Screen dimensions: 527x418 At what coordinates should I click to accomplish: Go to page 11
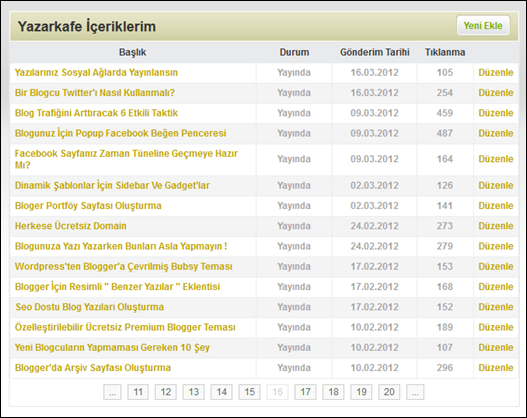tap(138, 392)
